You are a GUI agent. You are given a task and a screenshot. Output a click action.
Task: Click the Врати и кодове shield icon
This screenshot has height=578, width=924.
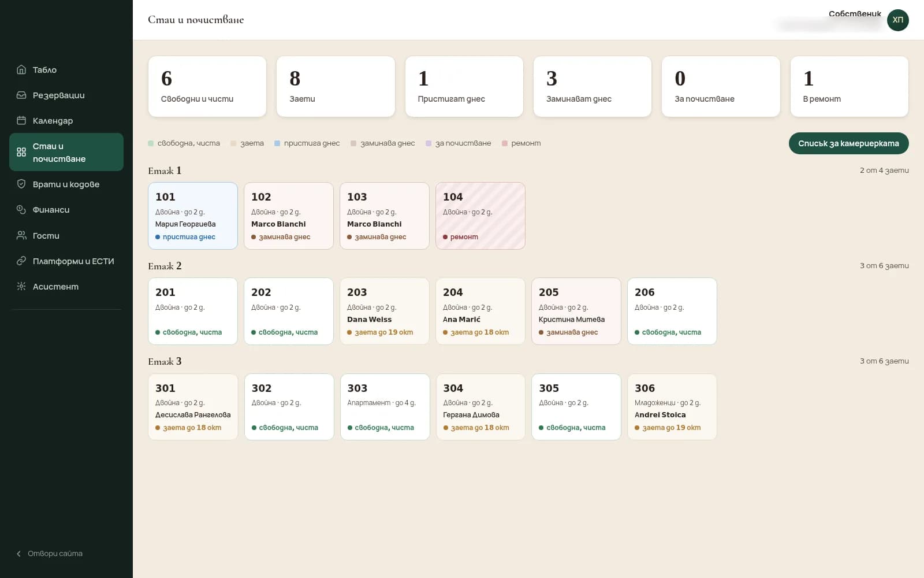(21, 184)
